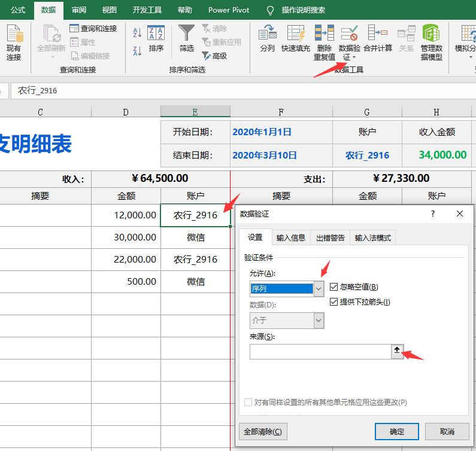Select the 设置 dialog tab
Viewport: 476px width, 451px height.
click(255, 237)
